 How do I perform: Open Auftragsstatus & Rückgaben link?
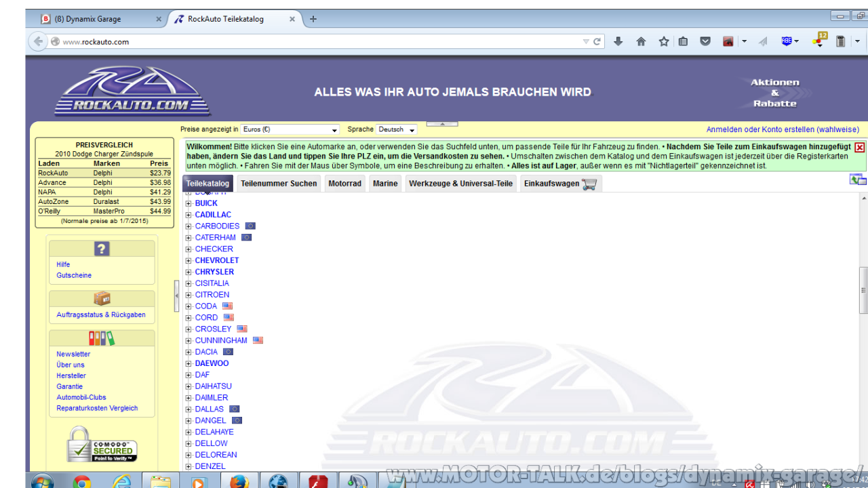click(101, 314)
